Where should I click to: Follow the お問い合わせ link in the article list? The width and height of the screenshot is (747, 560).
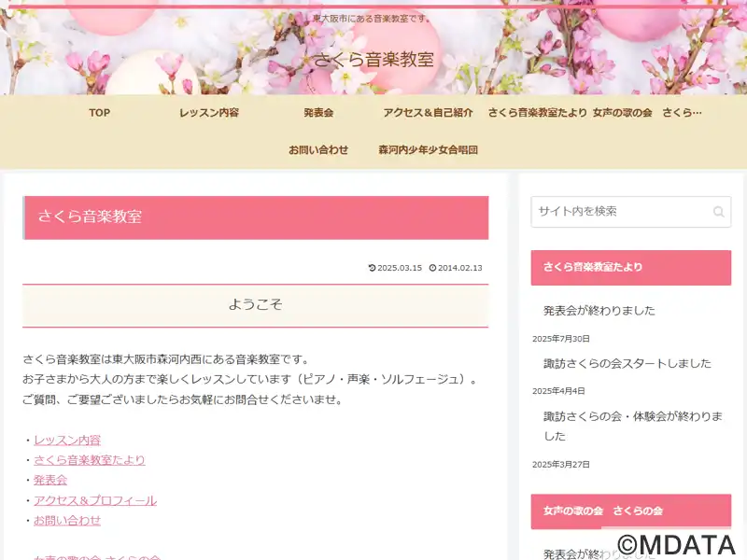click(x=67, y=521)
